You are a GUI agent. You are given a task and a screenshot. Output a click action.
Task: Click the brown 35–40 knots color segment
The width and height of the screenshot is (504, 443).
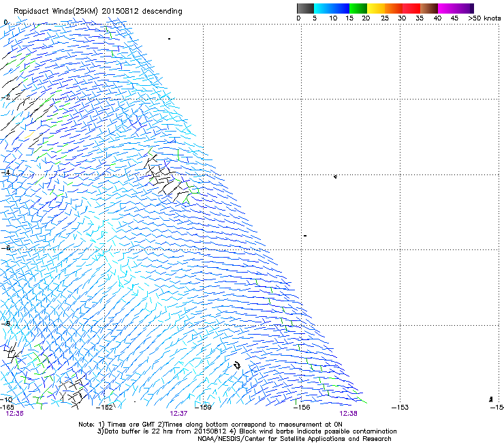tap(429, 8)
